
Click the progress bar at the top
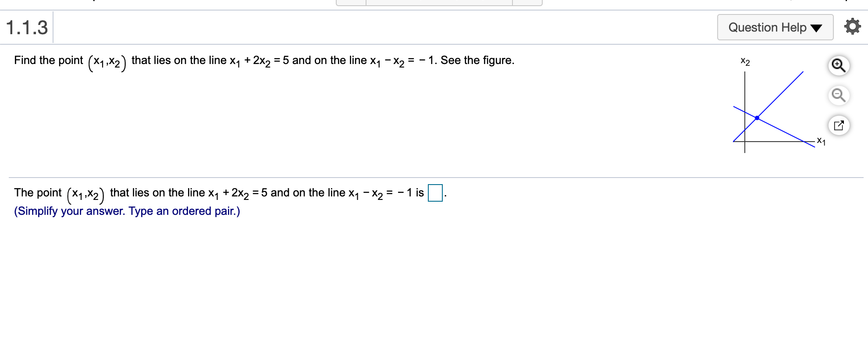point(438,2)
